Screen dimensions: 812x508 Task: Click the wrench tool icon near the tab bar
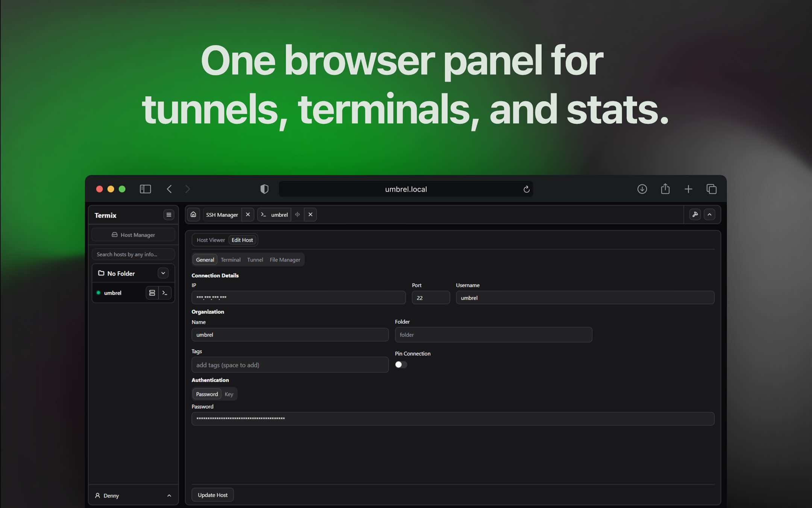coord(695,214)
